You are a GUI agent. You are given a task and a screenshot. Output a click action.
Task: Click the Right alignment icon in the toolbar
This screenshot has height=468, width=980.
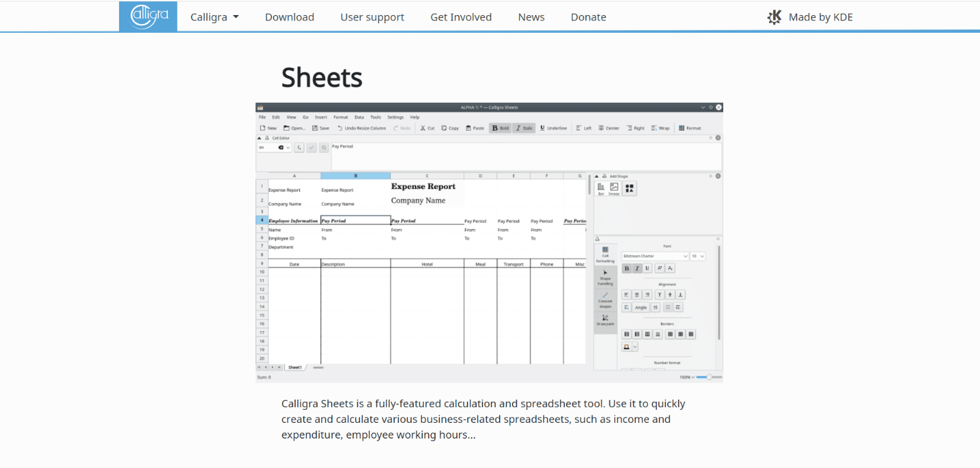click(629, 128)
